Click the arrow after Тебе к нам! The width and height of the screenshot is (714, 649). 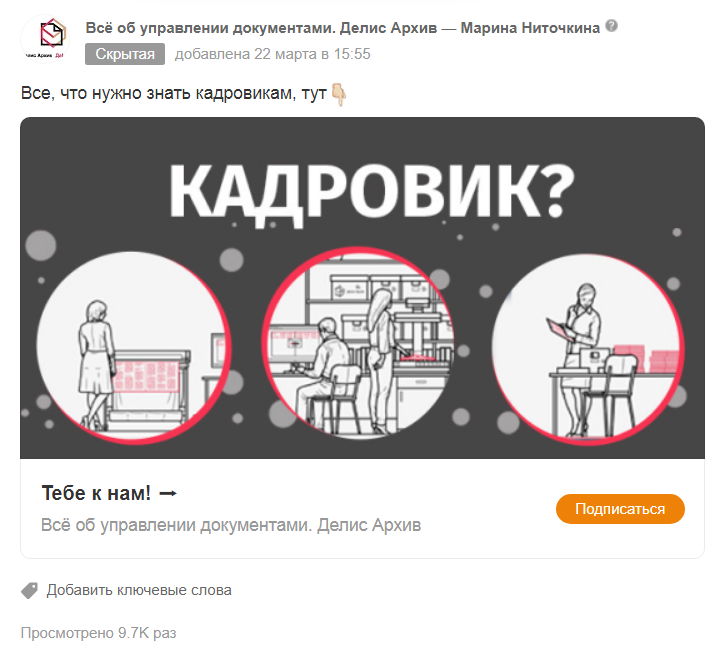point(168,493)
